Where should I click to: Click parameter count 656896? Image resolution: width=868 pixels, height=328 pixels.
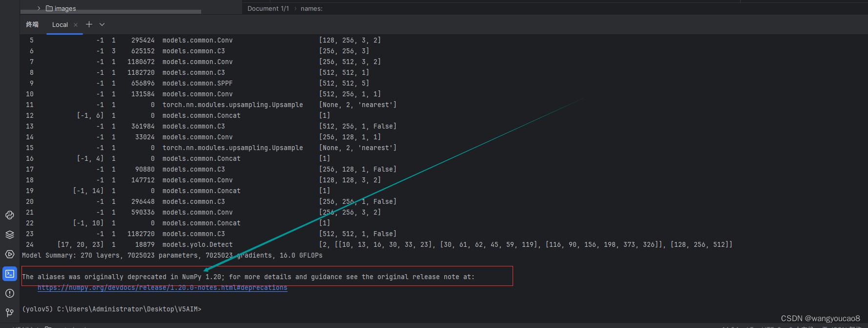(x=143, y=83)
